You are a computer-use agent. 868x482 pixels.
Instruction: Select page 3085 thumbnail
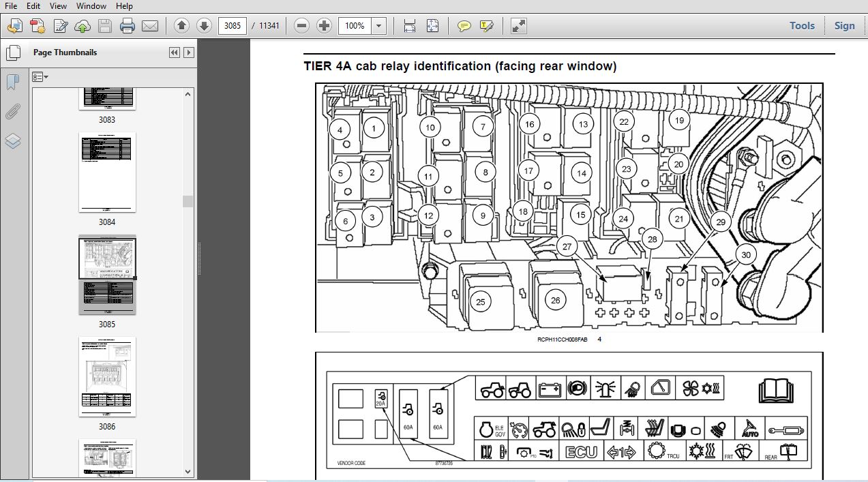[107, 275]
